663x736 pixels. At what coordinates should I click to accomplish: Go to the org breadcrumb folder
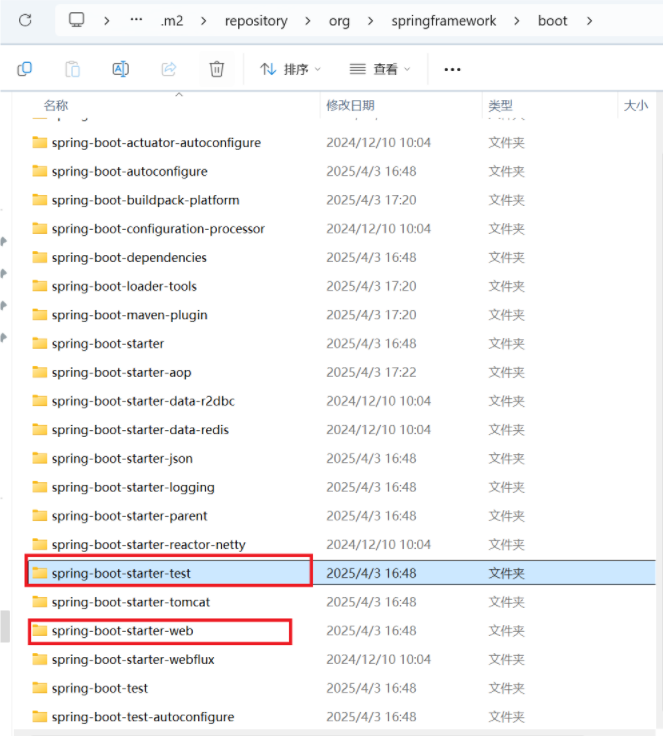[339, 21]
